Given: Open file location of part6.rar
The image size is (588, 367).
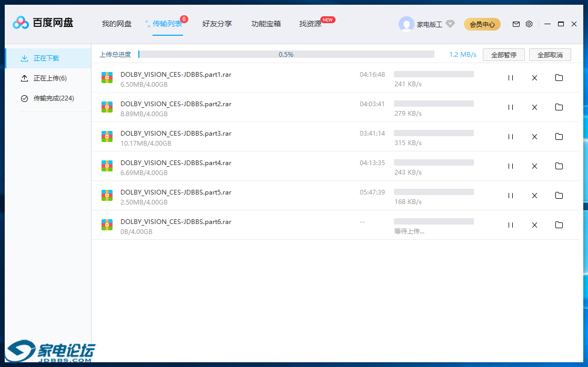Looking at the screenshot, I should (x=559, y=225).
